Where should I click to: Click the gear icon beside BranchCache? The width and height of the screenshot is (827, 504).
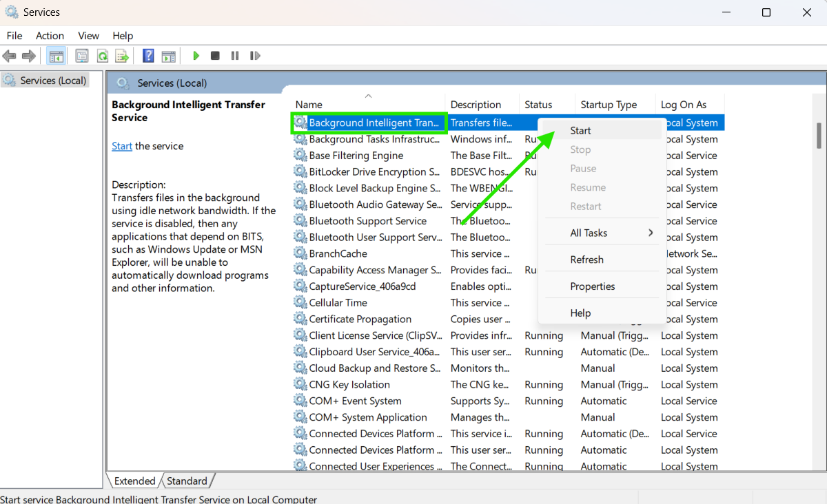pos(300,253)
